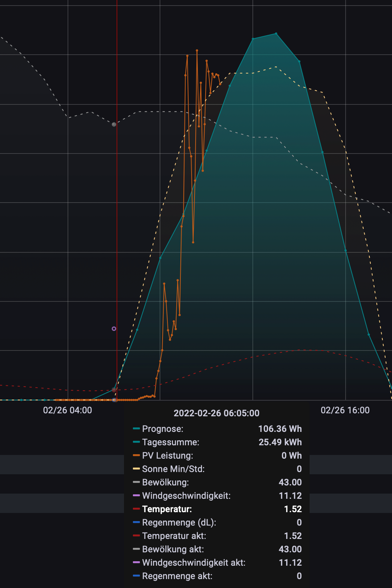Click the gray cloud marker on red cursor line
This screenshot has width=392, height=588.
tap(114, 125)
